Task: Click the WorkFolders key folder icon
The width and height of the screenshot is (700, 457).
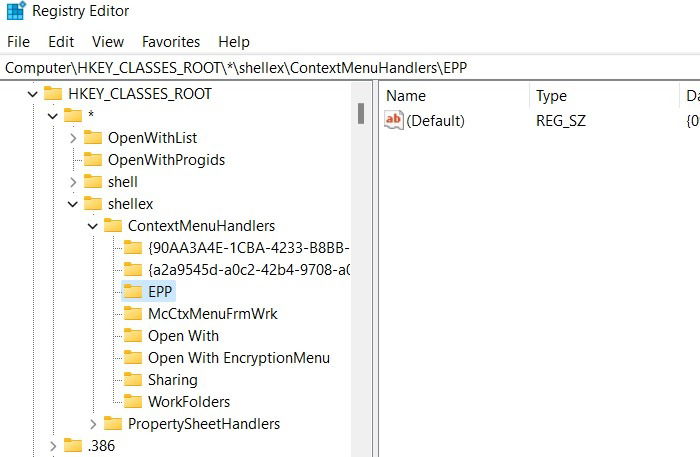Action: [133, 402]
